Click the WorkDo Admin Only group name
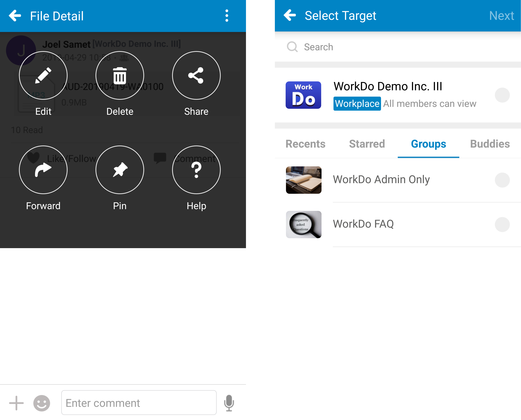 pos(381,180)
